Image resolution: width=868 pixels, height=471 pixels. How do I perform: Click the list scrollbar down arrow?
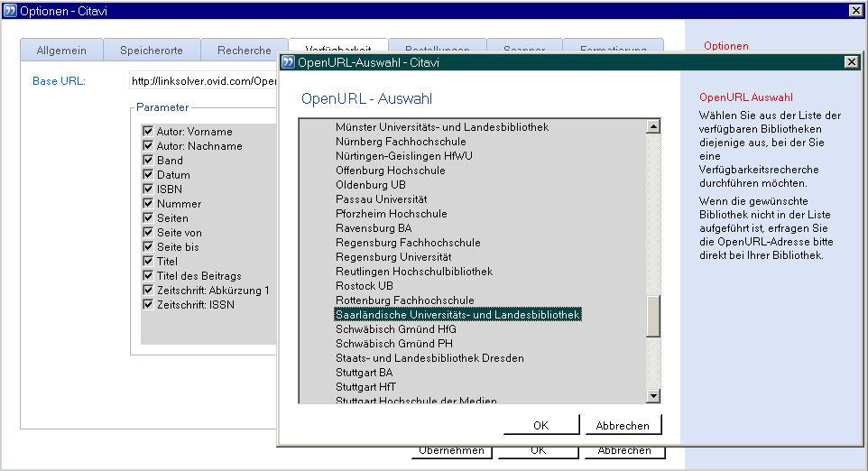click(x=653, y=396)
